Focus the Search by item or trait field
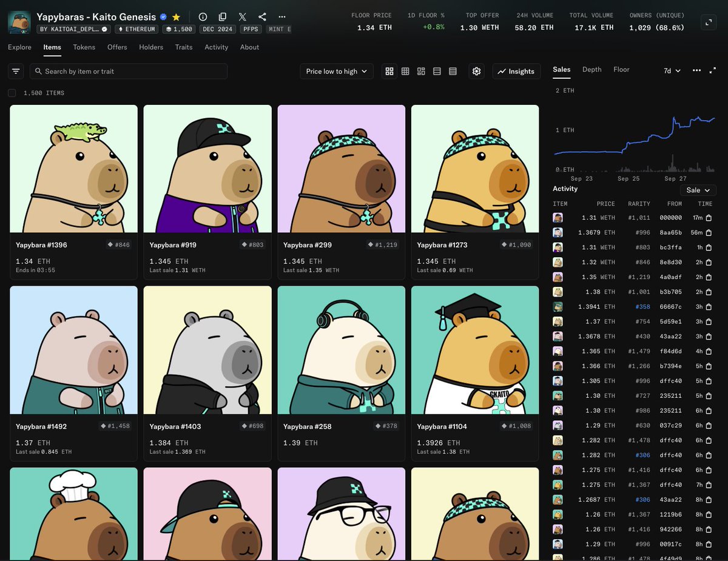This screenshot has height=561, width=728. pos(129,71)
